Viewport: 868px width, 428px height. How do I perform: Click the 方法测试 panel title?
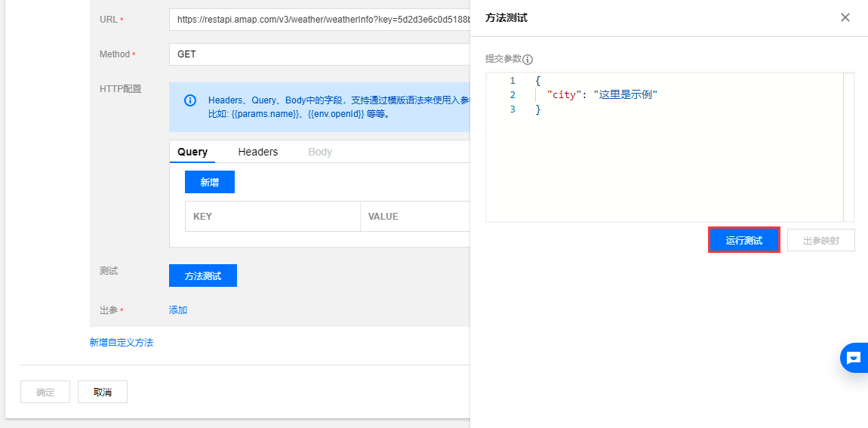pyautogui.click(x=506, y=18)
